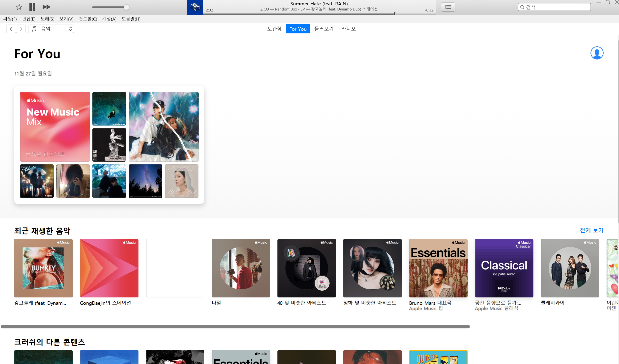Open the 컨트롤(C) menu
619x364 pixels.
(88, 19)
